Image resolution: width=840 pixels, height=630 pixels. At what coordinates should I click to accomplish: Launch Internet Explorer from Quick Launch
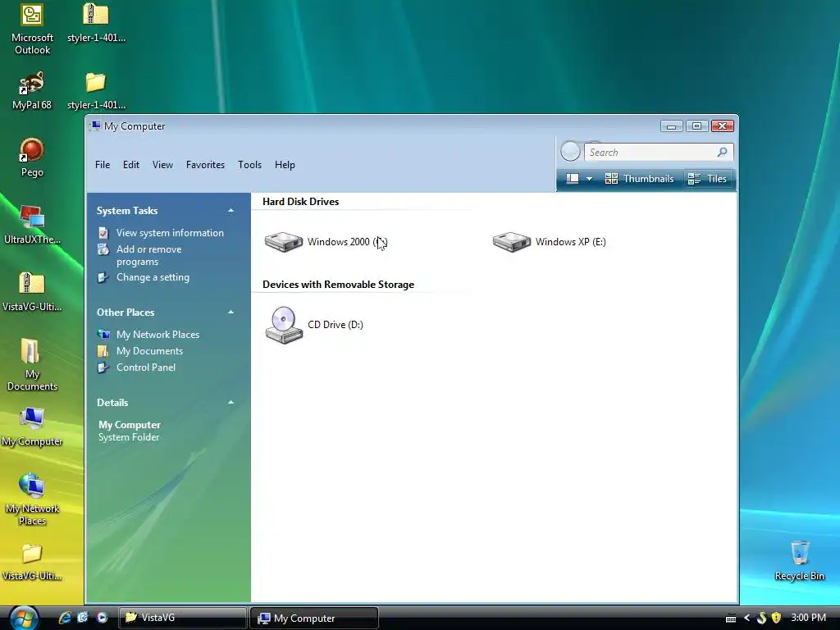click(65, 618)
